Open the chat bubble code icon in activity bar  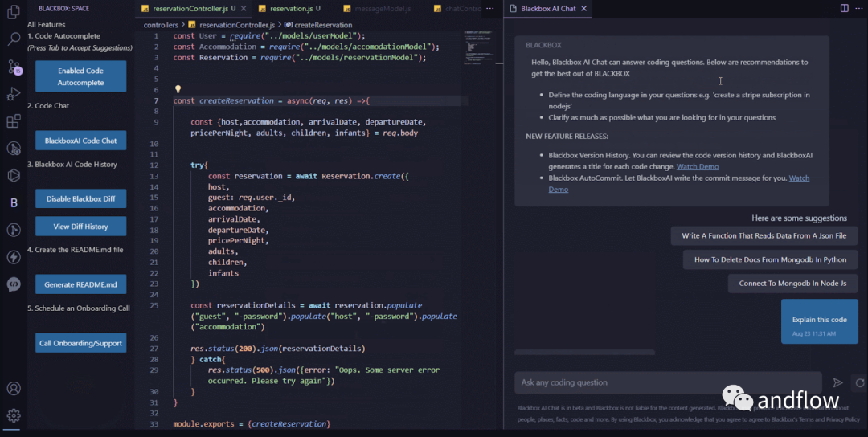tap(14, 284)
